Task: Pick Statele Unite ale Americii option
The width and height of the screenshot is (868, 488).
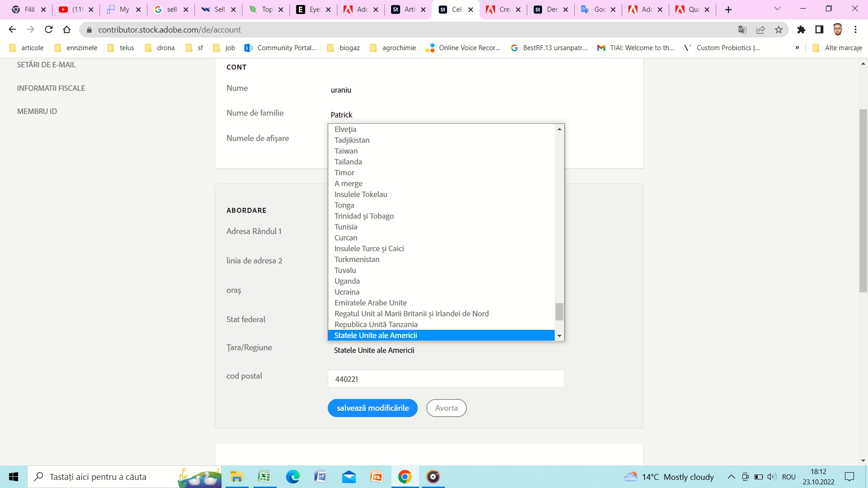Action: coord(375,335)
